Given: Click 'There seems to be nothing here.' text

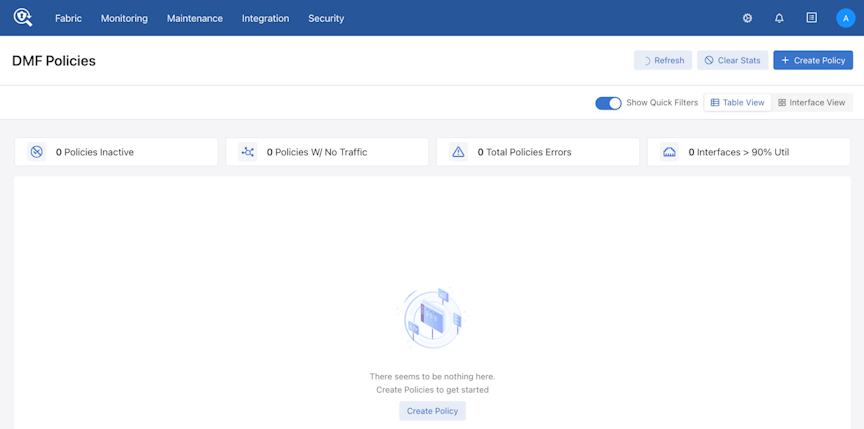Looking at the screenshot, I should coord(433,377).
